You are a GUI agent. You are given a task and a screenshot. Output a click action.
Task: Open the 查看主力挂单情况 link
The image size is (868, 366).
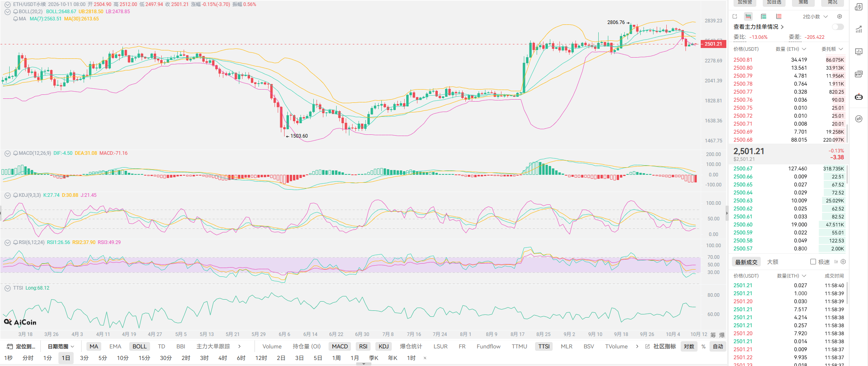point(759,27)
